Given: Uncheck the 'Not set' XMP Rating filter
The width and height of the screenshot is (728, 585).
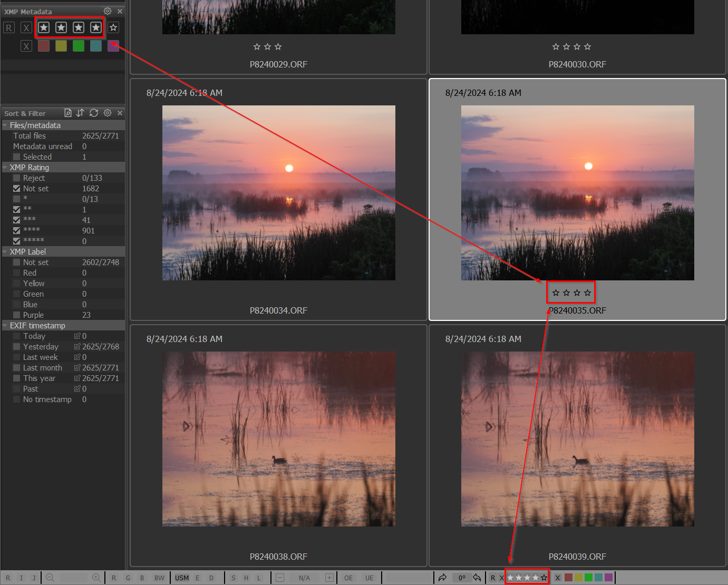Looking at the screenshot, I should (17, 189).
